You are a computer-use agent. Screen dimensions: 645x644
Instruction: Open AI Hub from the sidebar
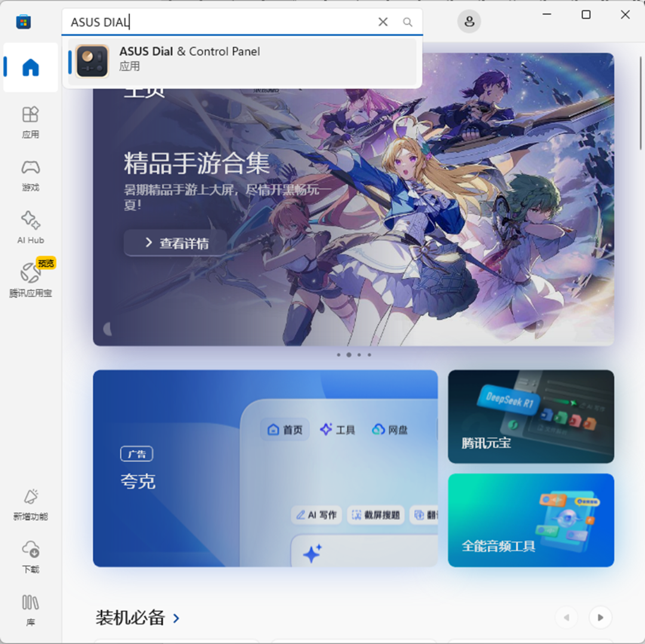click(30, 228)
